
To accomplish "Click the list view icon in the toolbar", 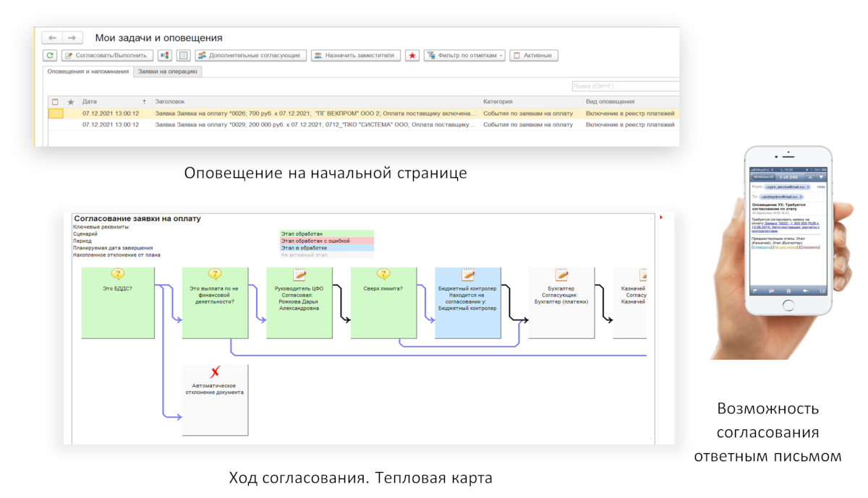I will 183,56.
